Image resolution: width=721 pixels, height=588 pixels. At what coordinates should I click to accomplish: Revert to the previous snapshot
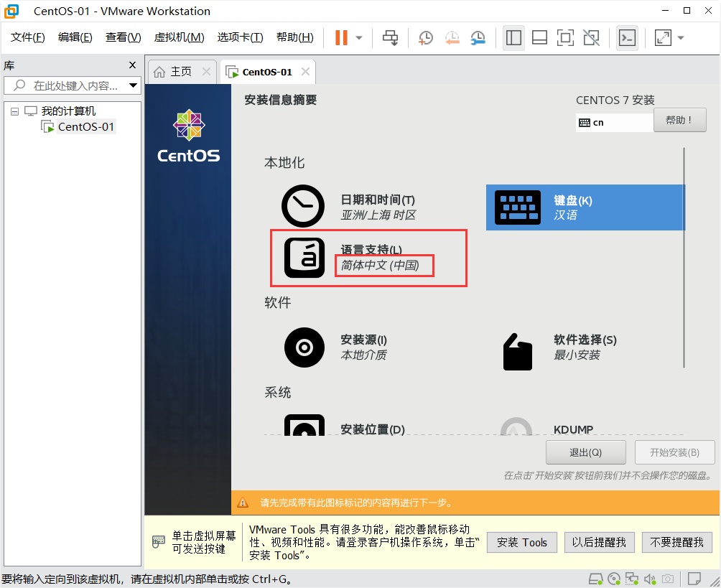(x=452, y=38)
